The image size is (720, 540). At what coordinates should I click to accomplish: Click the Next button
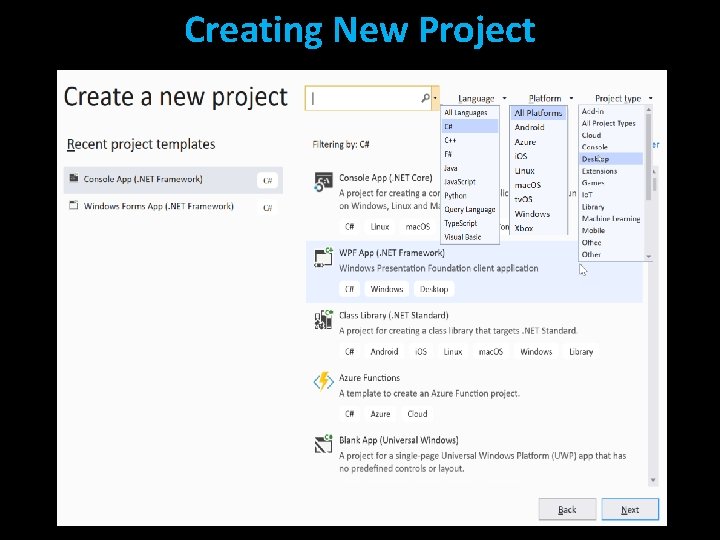pos(630,509)
